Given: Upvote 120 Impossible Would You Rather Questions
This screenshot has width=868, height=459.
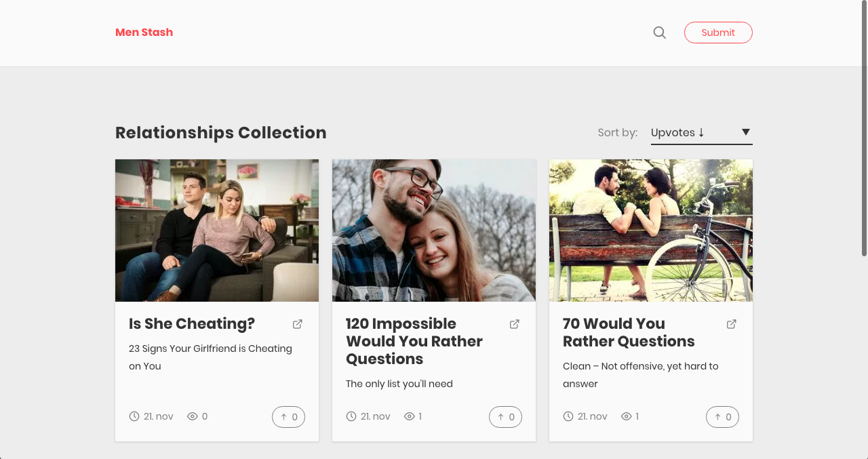Looking at the screenshot, I should 506,417.
